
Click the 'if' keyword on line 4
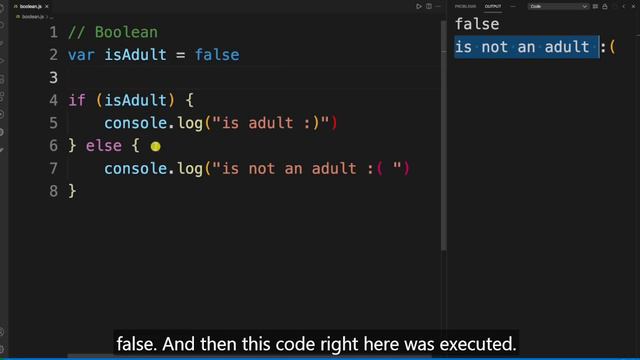click(77, 100)
